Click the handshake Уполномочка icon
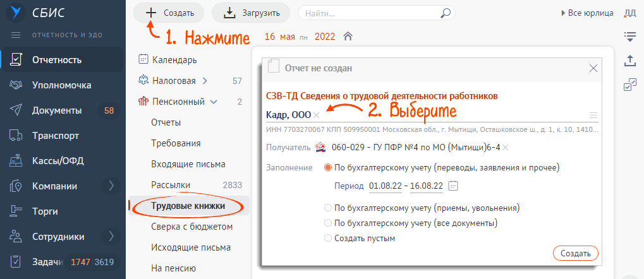This screenshot has width=644, height=279. coord(16,85)
